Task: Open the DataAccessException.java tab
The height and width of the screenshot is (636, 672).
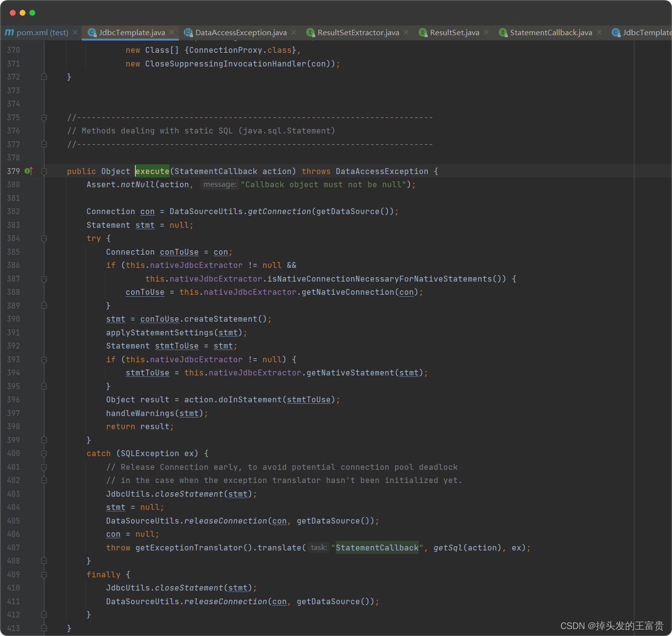Action: click(x=240, y=32)
